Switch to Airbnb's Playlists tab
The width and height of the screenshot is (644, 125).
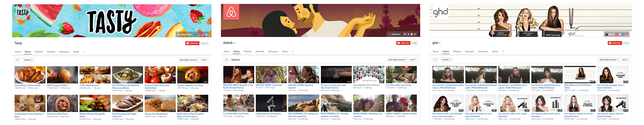(x=248, y=52)
